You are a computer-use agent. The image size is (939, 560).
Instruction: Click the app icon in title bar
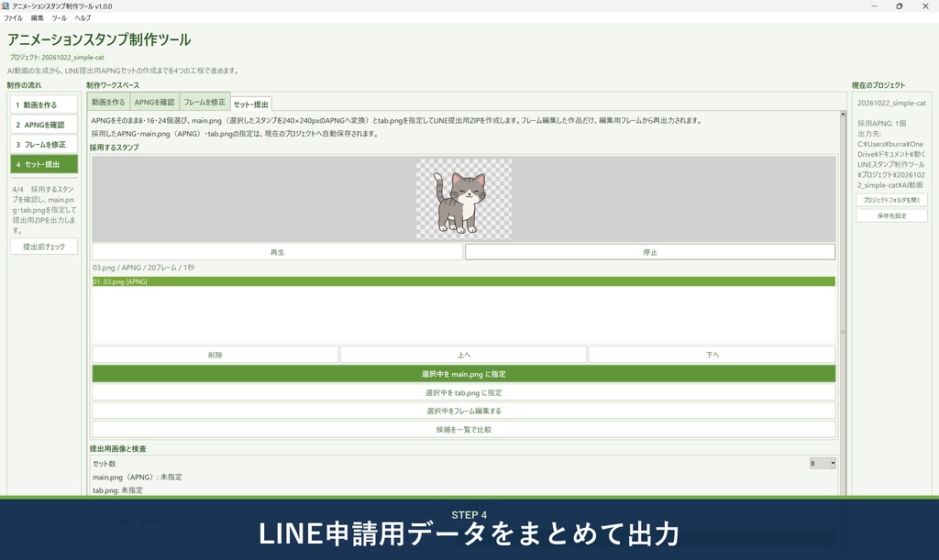coord(5,6)
